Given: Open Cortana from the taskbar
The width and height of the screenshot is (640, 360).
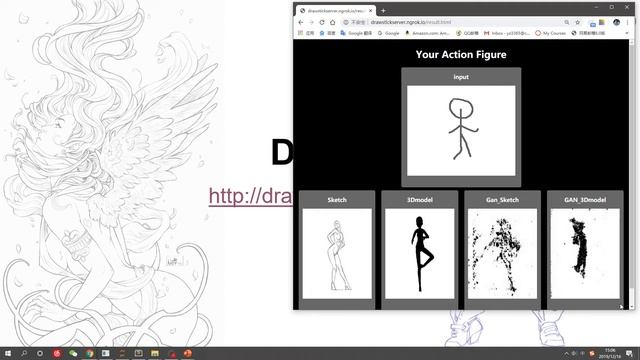Looking at the screenshot, I should [x=40, y=353].
